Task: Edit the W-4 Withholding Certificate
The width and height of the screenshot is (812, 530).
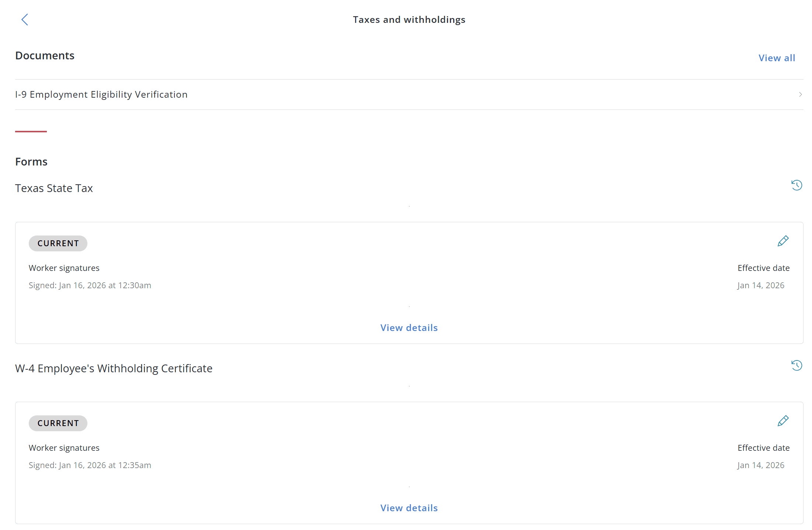Action: pyautogui.click(x=783, y=421)
